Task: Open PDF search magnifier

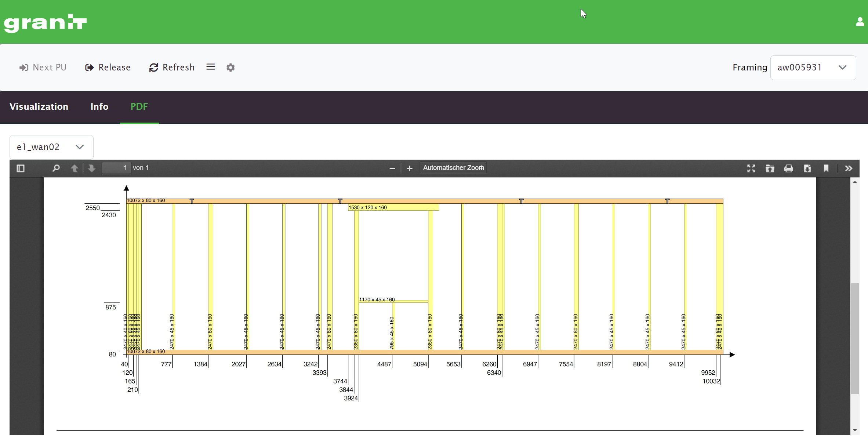Action: click(x=56, y=168)
